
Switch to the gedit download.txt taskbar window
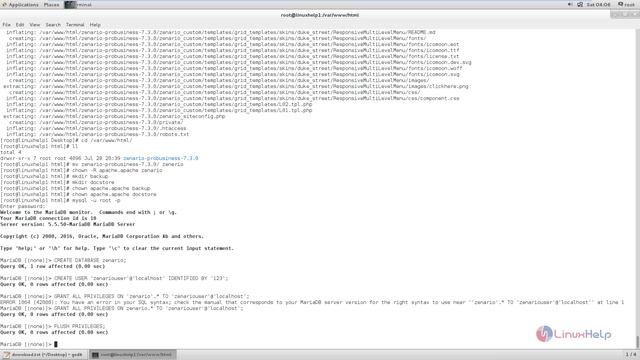(44, 355)
